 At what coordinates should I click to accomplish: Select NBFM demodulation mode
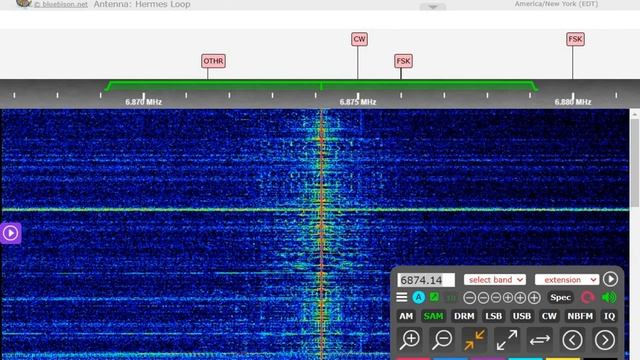coord(580,316)
